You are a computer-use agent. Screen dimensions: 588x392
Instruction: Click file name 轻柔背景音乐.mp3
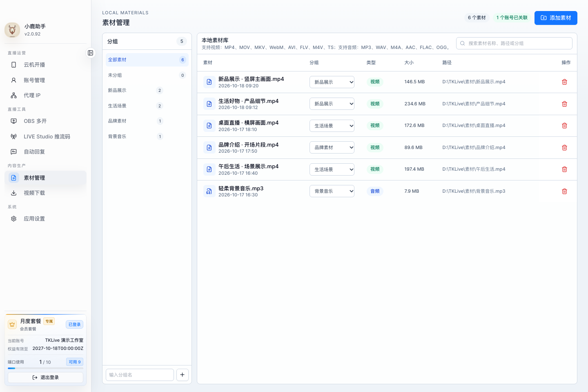[x=241, y=189]
